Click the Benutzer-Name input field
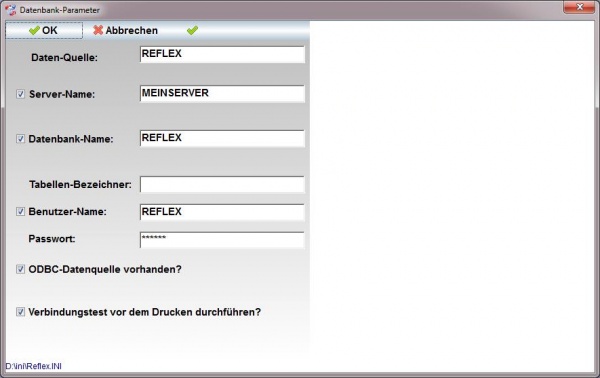The width and height of the screenshot is (600, 378). click(x=222, y=212)
